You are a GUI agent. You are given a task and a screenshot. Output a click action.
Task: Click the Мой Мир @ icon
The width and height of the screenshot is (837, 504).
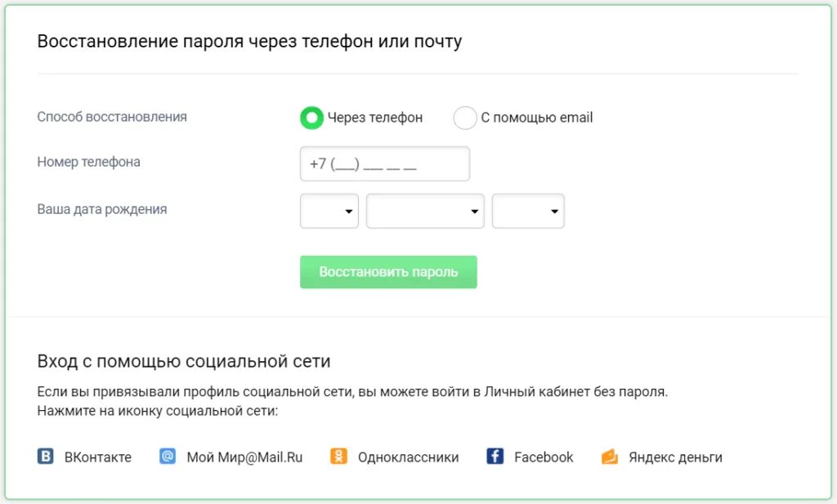[168, 457]
